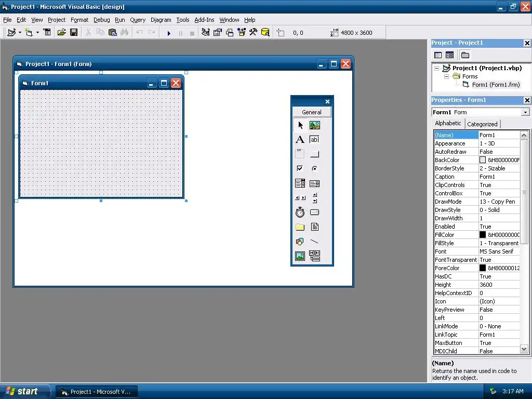Open the Format menu

[79, 20]
